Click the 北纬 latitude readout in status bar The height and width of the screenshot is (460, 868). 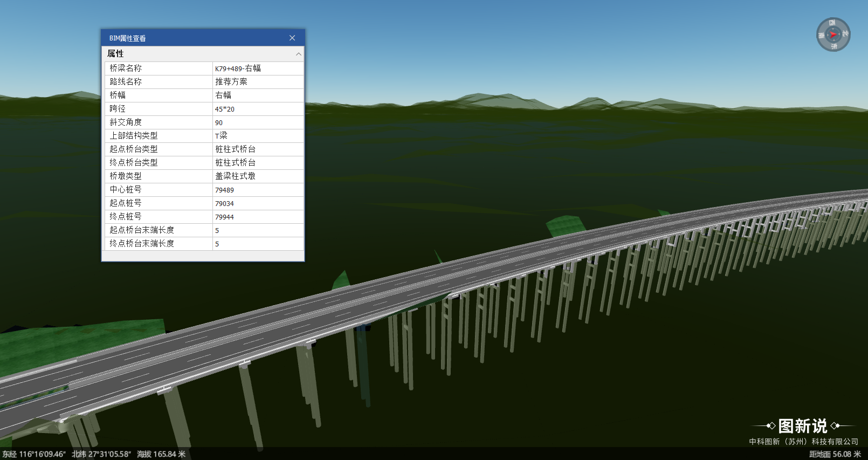(x=101, y=454)
